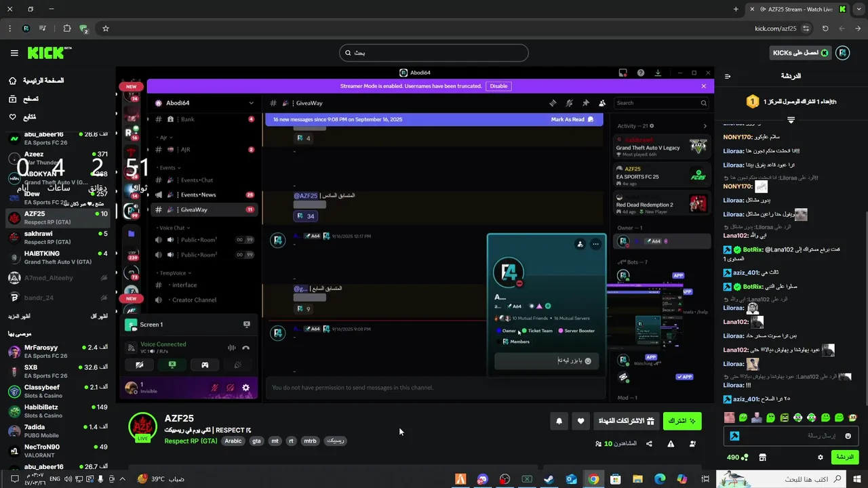This screenshot has width=868, height=488.
Task: Open more options dots on profile popup
Action: (x=595, y=244)
